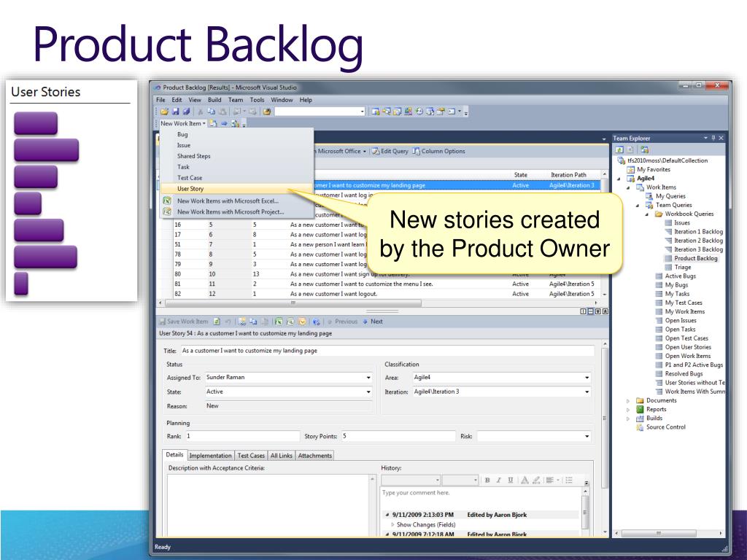Expand the Reports node
747x560 pixels.
628,410
